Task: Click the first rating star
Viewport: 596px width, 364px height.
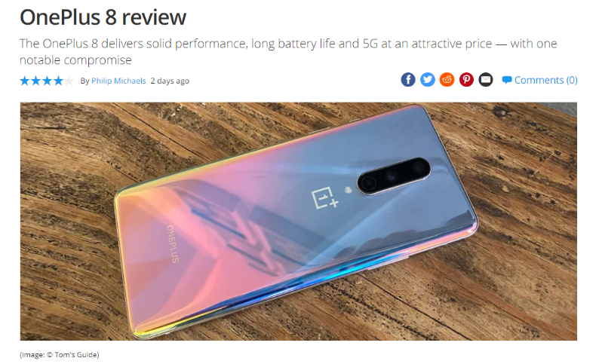Action: coord(25,81)
